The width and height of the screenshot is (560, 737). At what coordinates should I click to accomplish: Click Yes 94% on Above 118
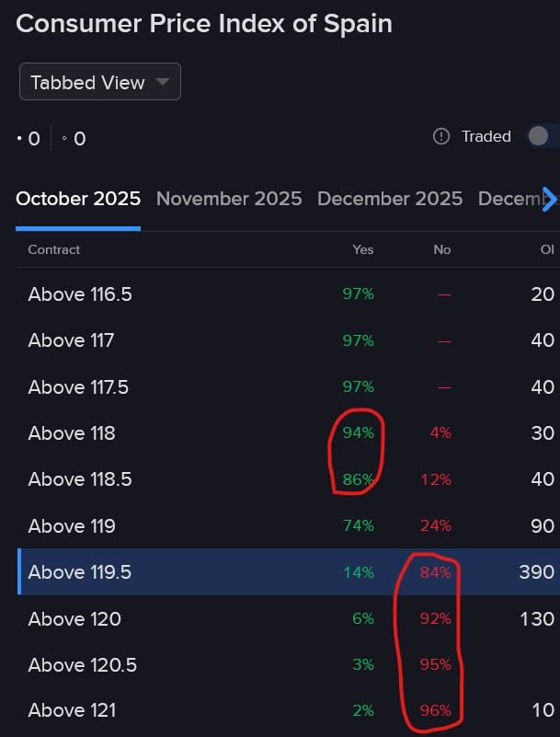[x=359, y=432]
